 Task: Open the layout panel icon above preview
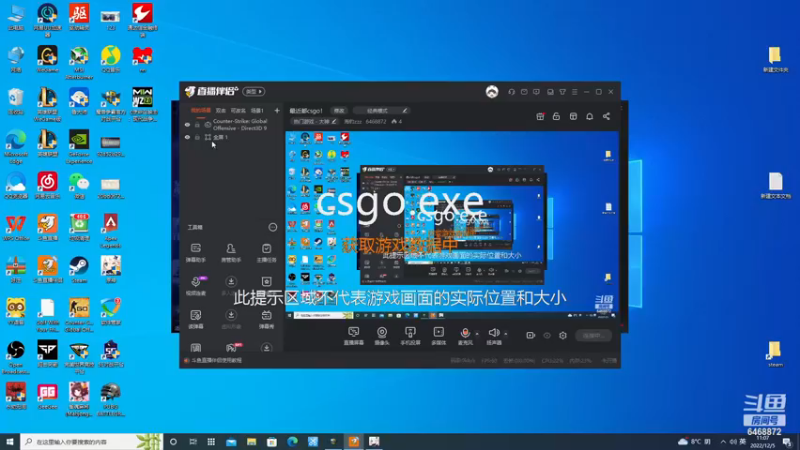573,116
